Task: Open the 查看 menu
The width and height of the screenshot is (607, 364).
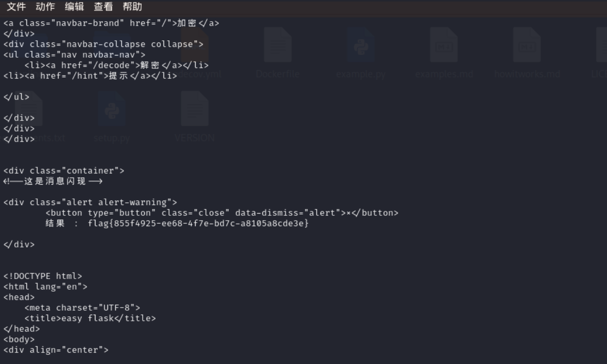Action: pos(103,6)
